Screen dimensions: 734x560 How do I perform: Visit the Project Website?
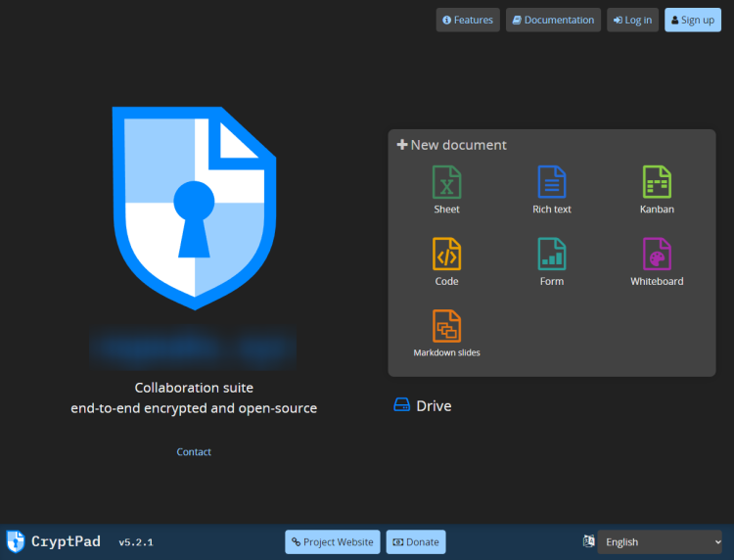(x=333, y=541)
